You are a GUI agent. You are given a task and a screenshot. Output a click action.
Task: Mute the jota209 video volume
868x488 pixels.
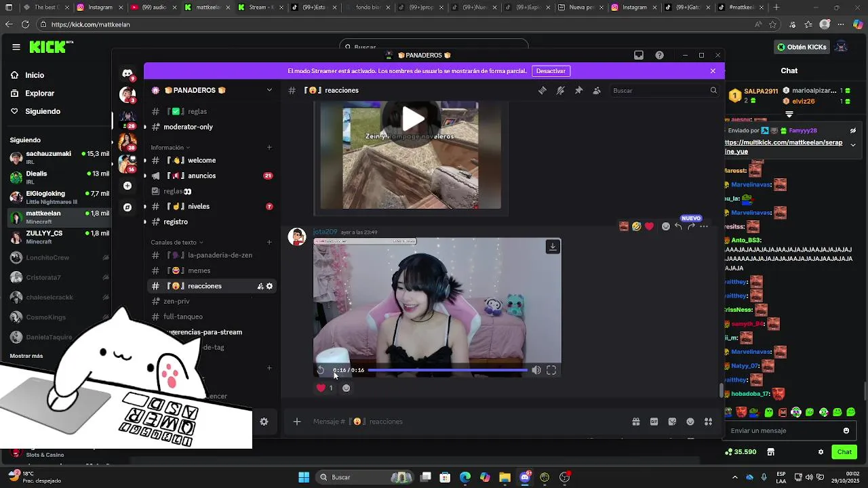click(536, 370)
